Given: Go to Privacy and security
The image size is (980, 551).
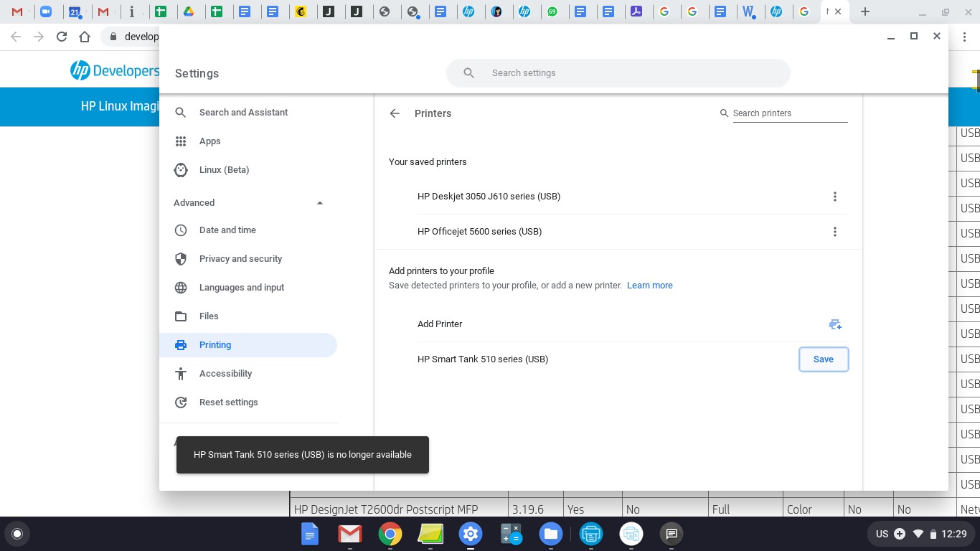Looking at the screenshot, I should click(x=240, y=259).
